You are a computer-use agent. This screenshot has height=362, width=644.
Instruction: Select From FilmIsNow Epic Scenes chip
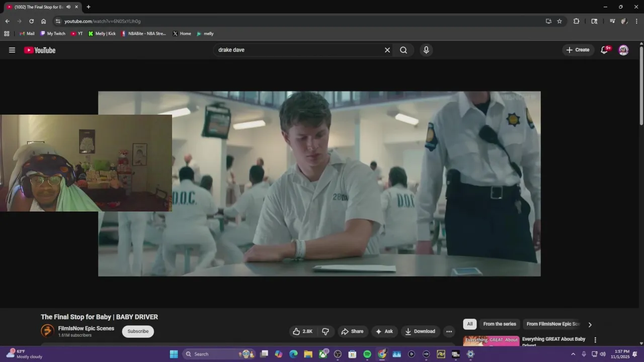[x=553, y=324]
